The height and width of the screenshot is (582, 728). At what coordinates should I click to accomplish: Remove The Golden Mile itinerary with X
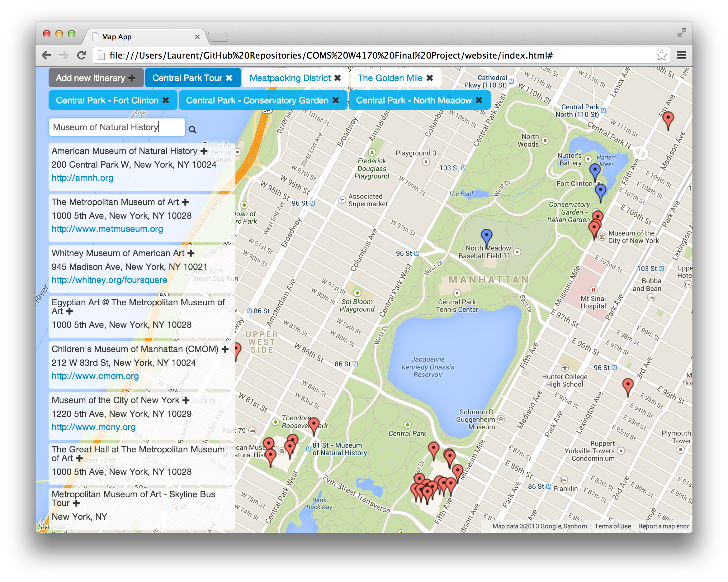click(429, 78)
